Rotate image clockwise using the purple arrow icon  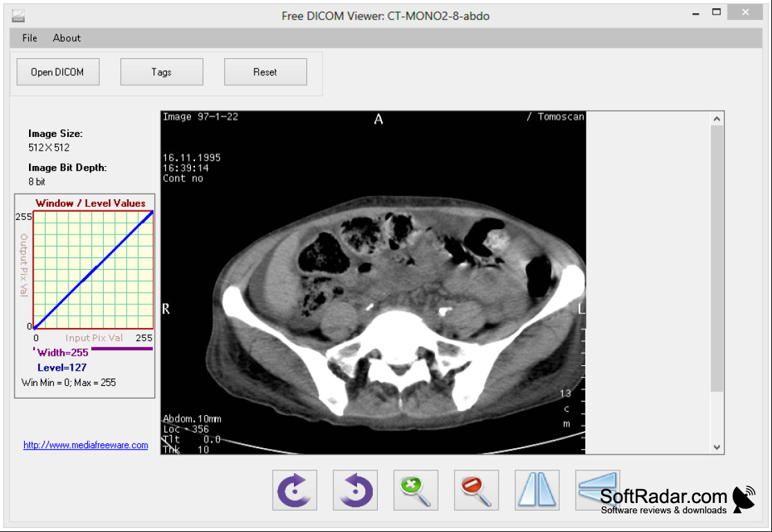295,490
